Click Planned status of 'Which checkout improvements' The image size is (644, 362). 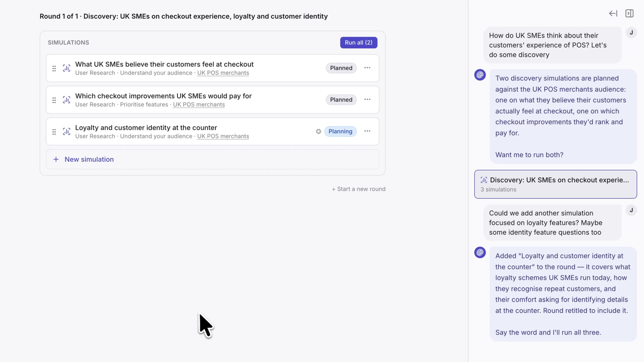coord(341,99)
